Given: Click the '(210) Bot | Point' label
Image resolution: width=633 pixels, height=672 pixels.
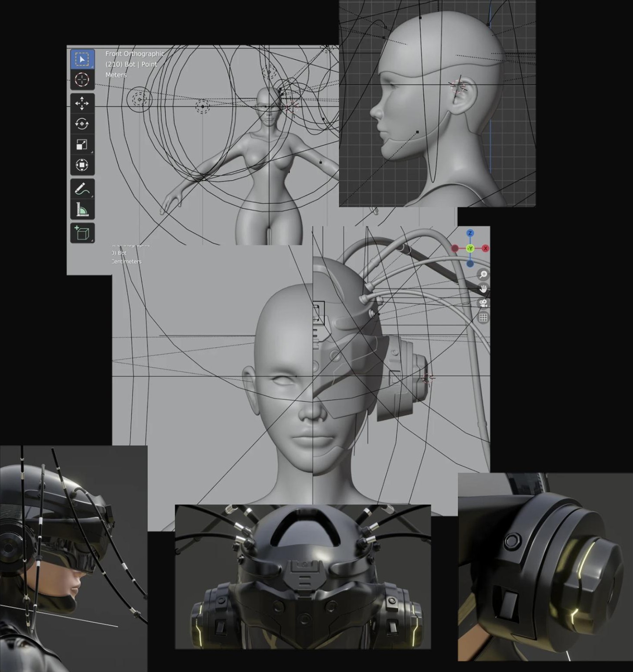Looking at the screenshot, I should 131,64.
